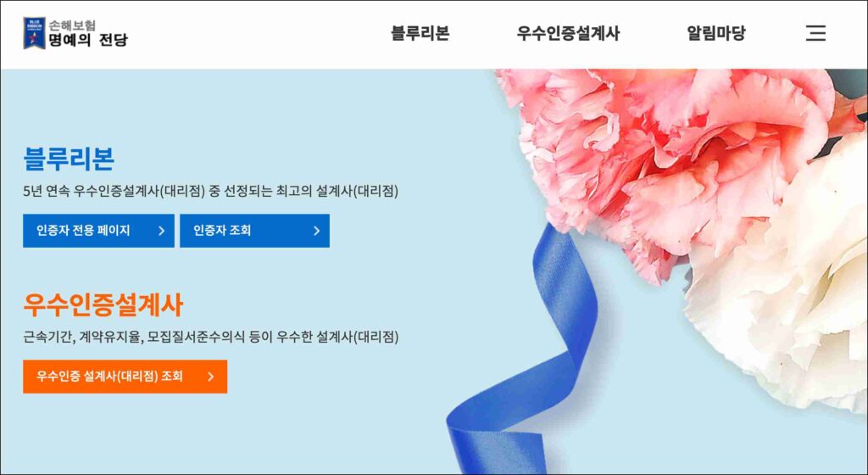Open the hamburger menu icon

[x=815, y=33]
